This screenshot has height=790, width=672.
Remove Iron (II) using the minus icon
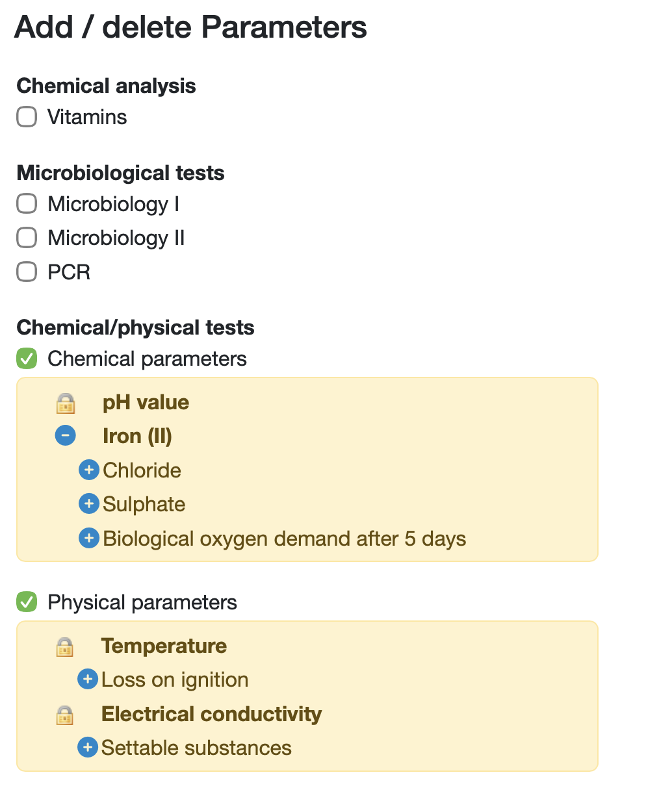point(66,435)
